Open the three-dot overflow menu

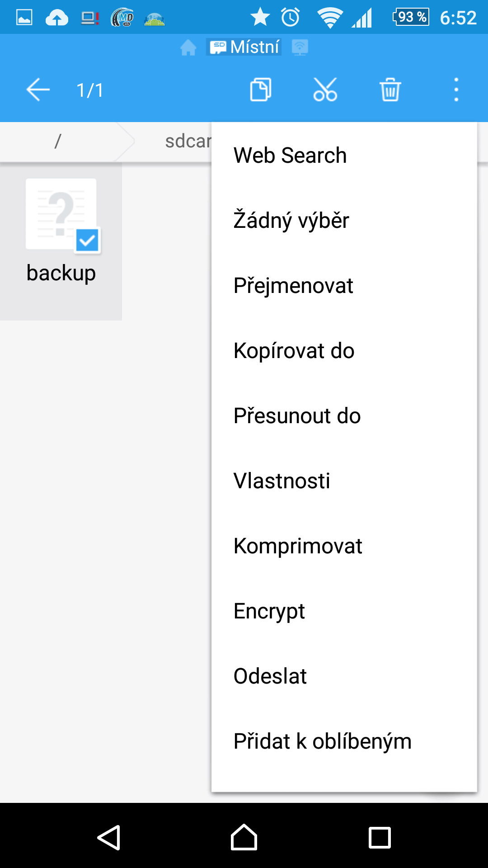pos(456,90)
